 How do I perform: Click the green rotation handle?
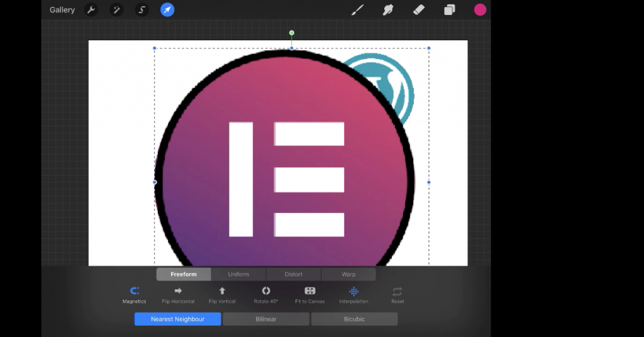292,33
